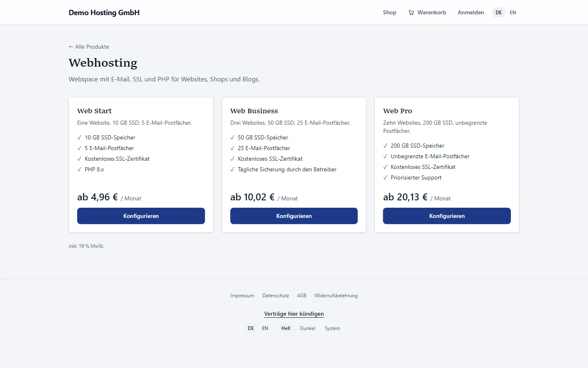The height and width of the screenshot is (368, 588).
Task: Choose the Dunkel dark theme
Action: pos(307,328)
